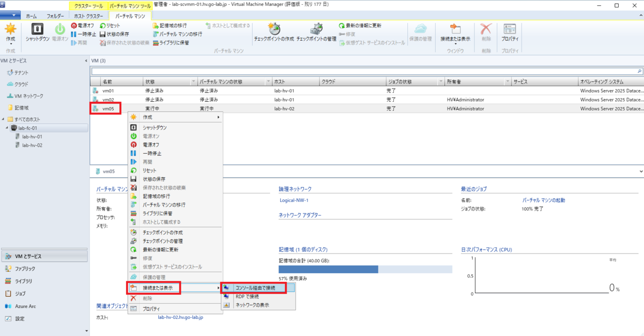Switch to the バーチャル マシン ribbon tab

(x=130, y=16)
